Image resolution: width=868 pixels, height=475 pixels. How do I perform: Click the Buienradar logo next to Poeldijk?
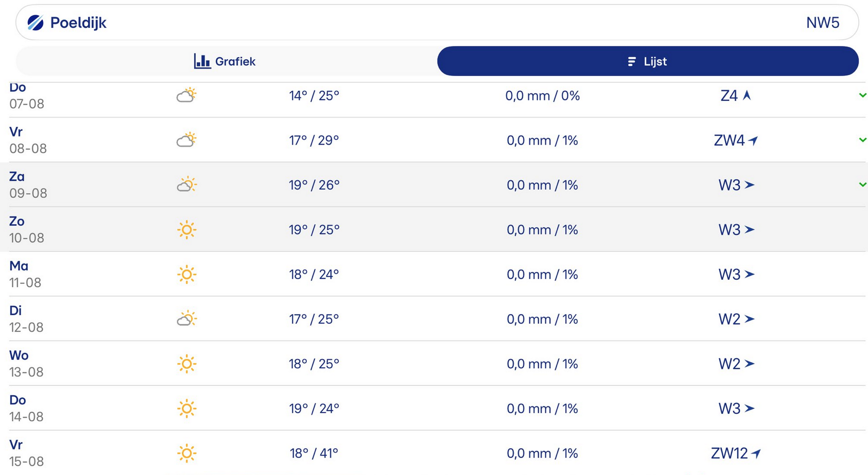35,23
